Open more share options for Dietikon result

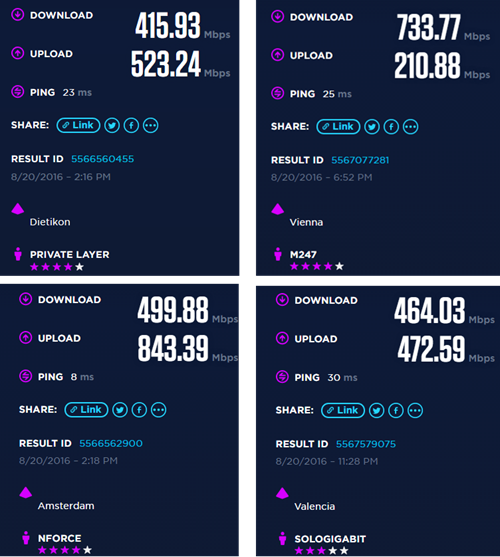point(151,125)
